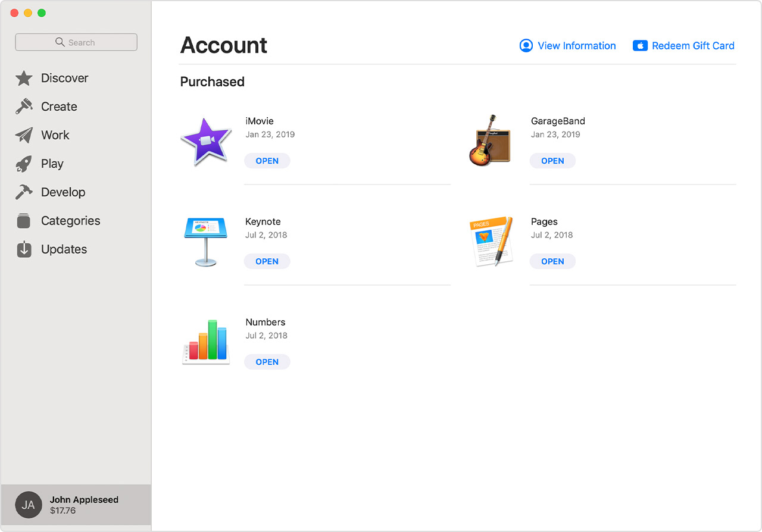The height and width of the screenshot is (532, 762).
Task: Launch Keynote using the OPEN button
Action: click(267, 261)
